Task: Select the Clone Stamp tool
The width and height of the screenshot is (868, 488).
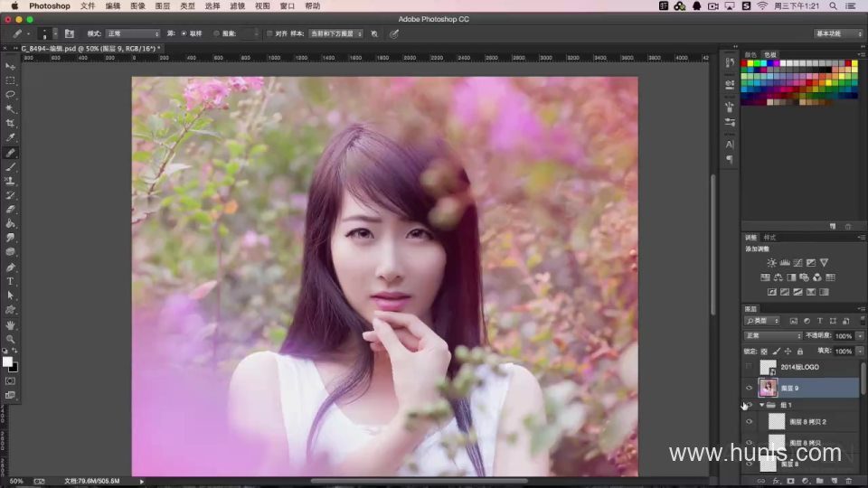Action: click(x=10, y=181)
